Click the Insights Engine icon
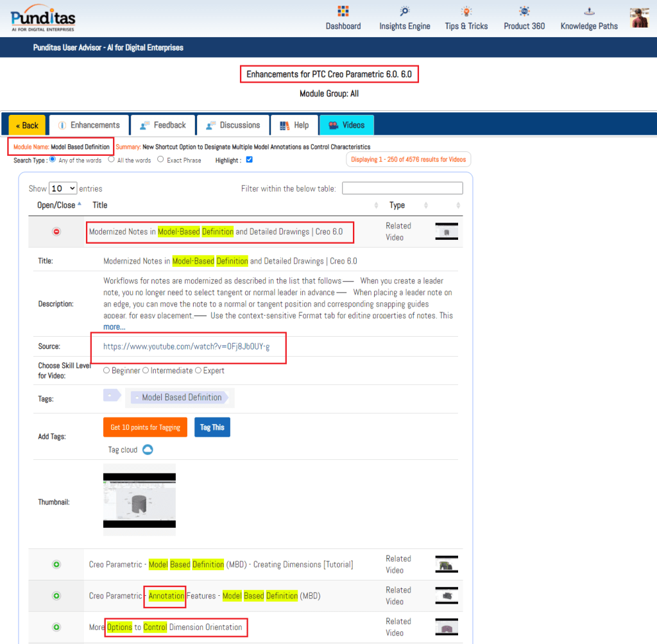 tap(404, 12)
